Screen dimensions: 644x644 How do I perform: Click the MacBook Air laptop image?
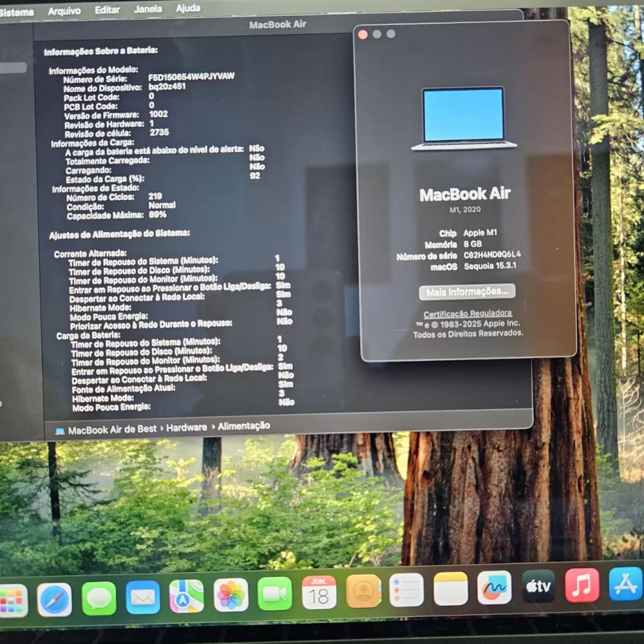click(464, 118)
